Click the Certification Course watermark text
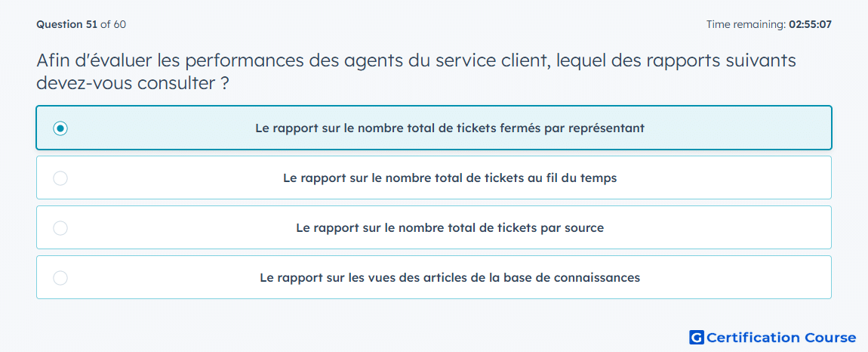Image resolution: width=868 pixels, height=352 pixels. click(x=781, y=337)
